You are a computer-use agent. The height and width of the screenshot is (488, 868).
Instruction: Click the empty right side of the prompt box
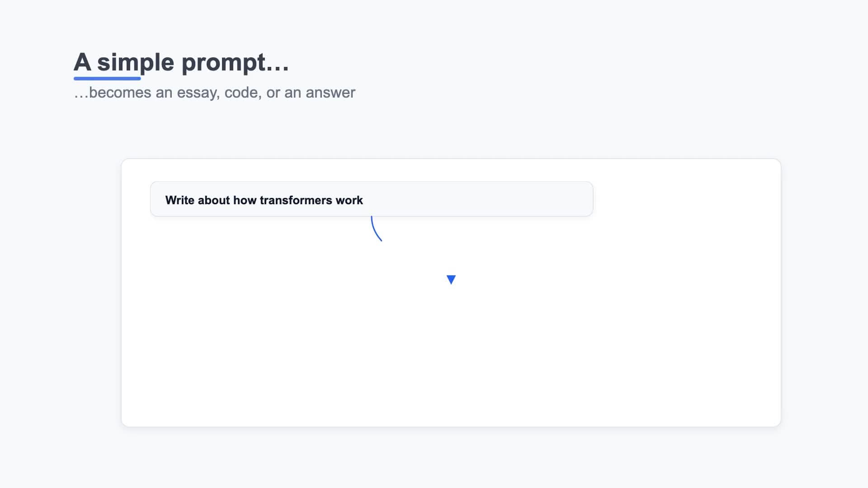click(x=497, y=199)
